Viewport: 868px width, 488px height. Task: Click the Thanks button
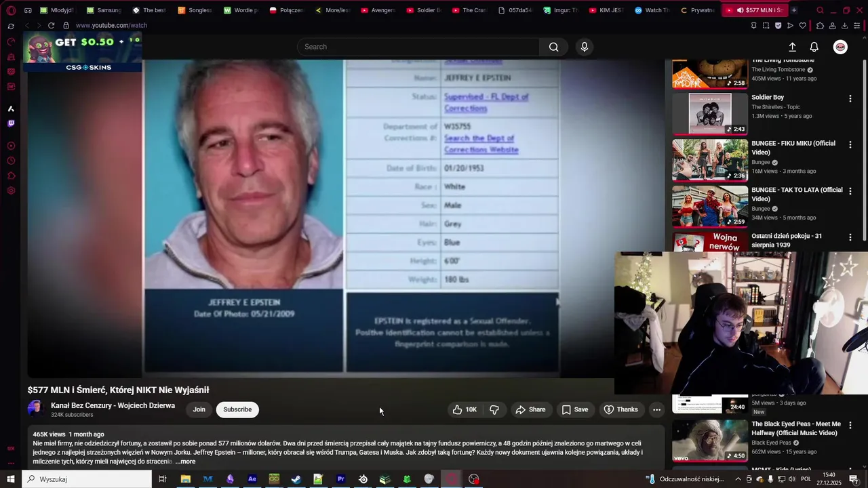click(x=621, y=409)
